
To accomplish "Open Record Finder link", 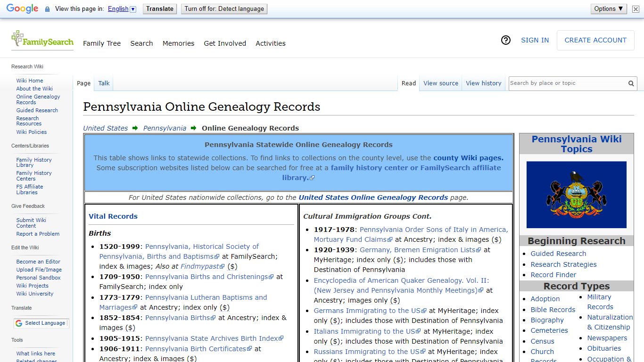I will tap(553, 275).
